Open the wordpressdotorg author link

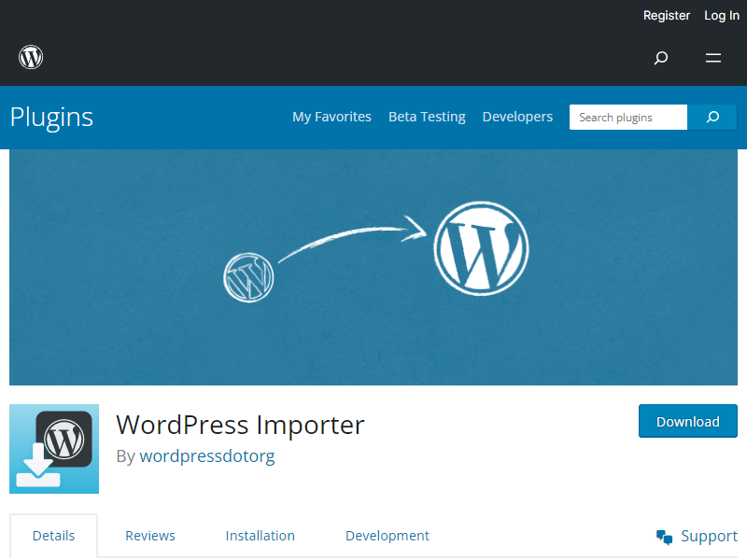[207, 456]
